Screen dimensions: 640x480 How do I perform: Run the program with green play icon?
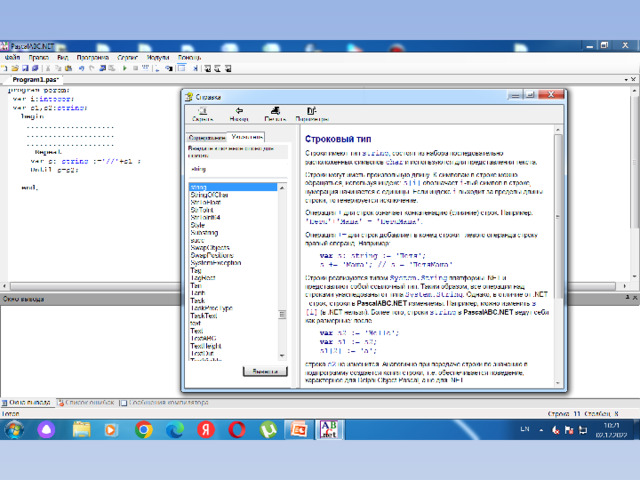[x=124, y=69]
